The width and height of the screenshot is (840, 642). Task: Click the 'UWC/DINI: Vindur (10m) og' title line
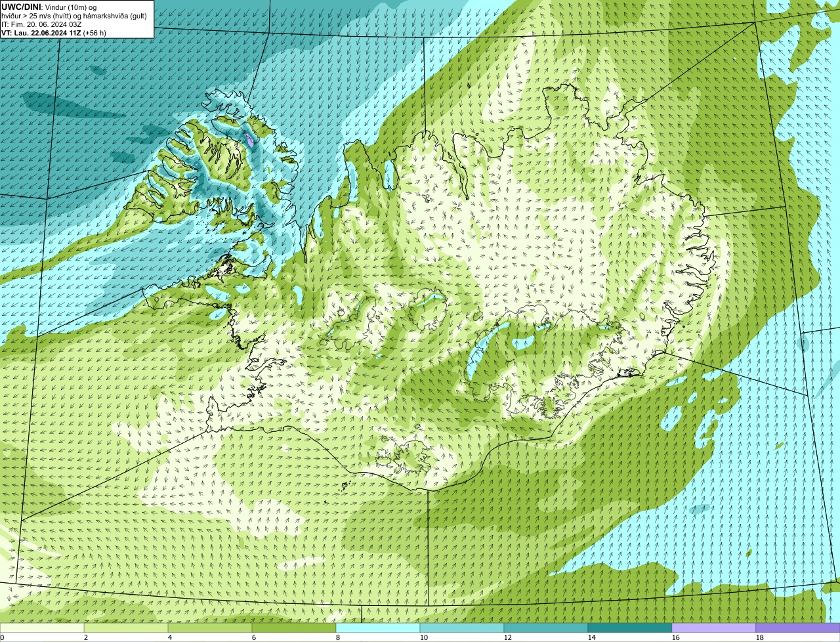click(x=49, y=7)
